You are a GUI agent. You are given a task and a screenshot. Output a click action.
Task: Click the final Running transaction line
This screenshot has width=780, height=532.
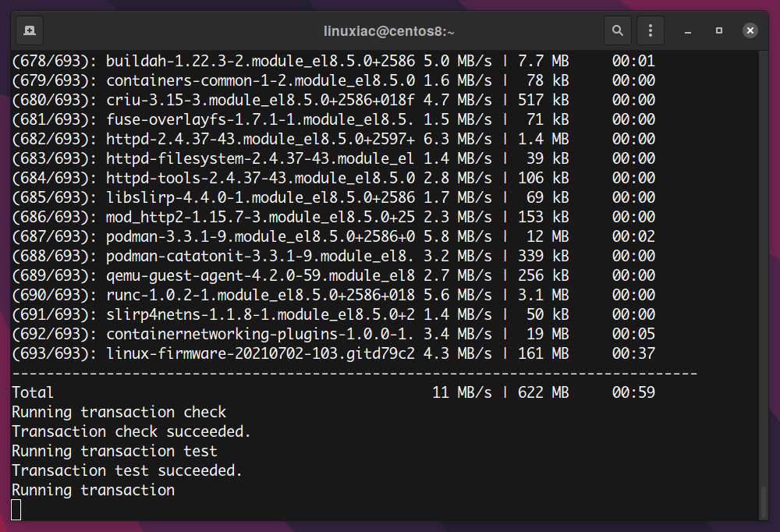pyautogui.click(x=93, y=490)
